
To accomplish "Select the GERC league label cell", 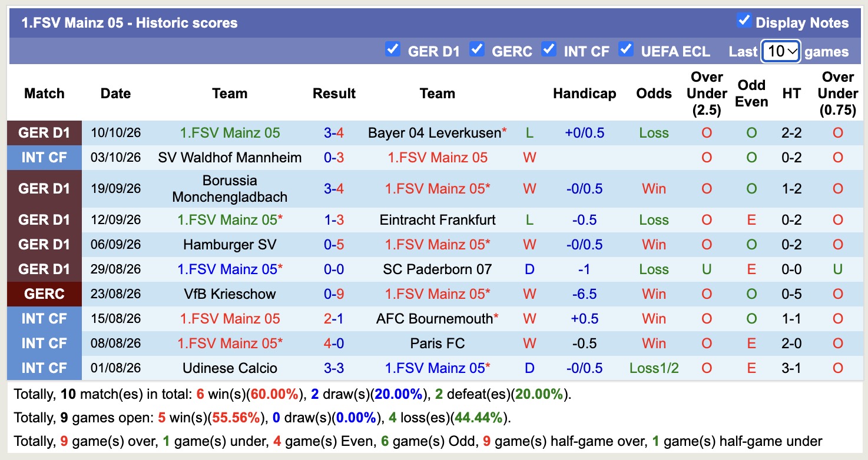I will [44, 294].
